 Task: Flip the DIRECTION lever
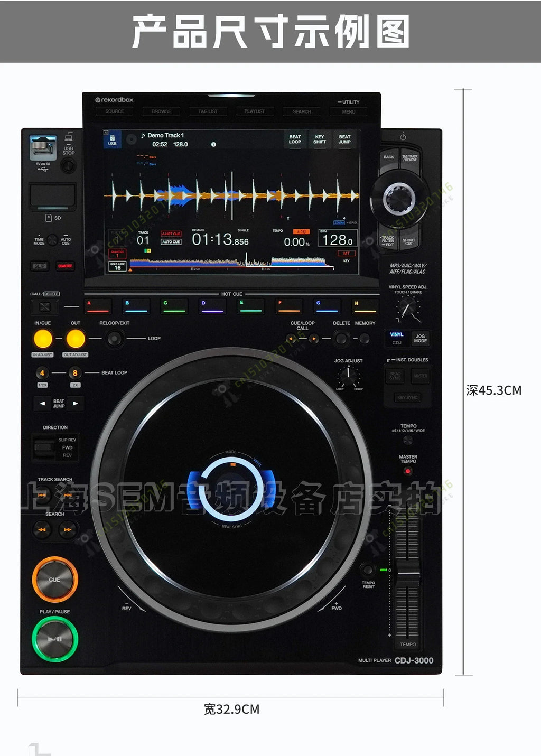(x=44, y=447)
